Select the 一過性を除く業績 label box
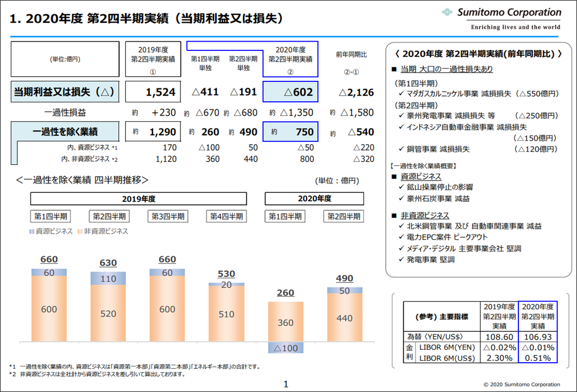Viewport: 577px width, 392px height. point(64,131)
